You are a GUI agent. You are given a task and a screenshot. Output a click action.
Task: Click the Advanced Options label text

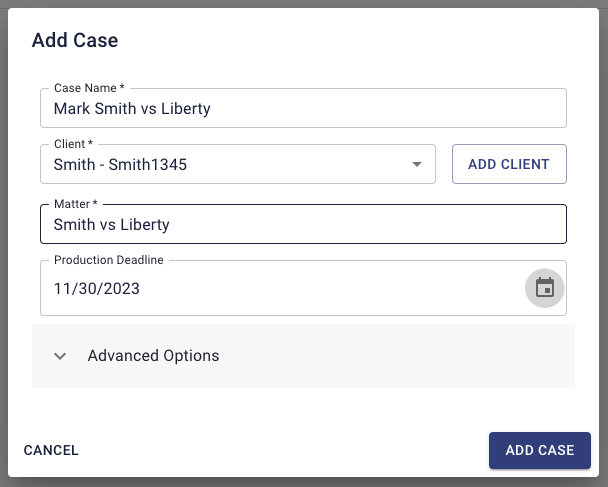point(153,356)
